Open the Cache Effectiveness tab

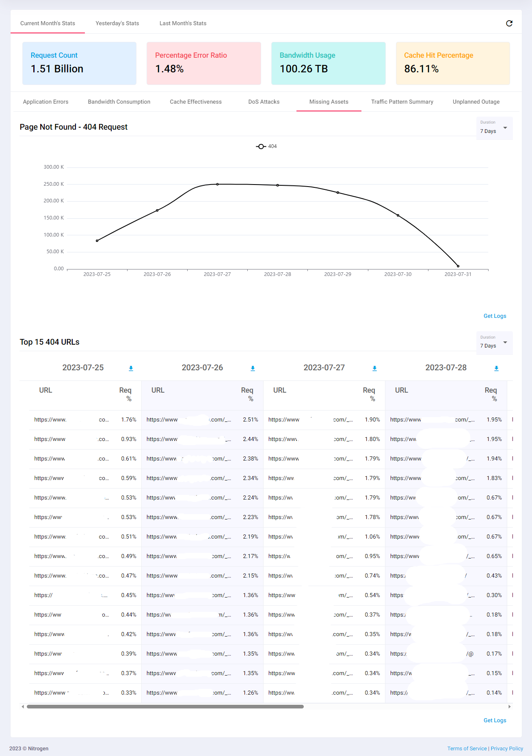(196, 102)
